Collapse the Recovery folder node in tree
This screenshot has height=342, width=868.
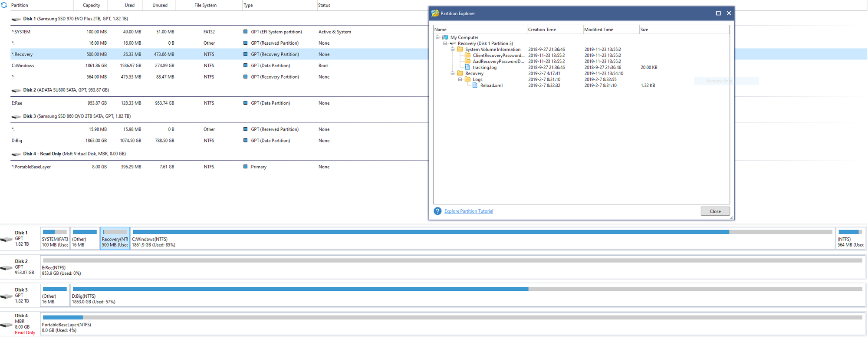(x=452, y=73)
